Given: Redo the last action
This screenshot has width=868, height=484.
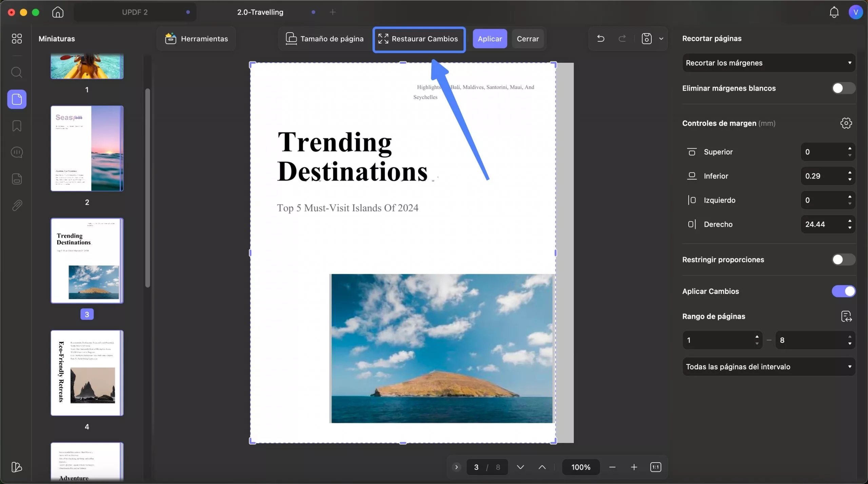Looking at the screenshot, I should click(x=622, y=38).
